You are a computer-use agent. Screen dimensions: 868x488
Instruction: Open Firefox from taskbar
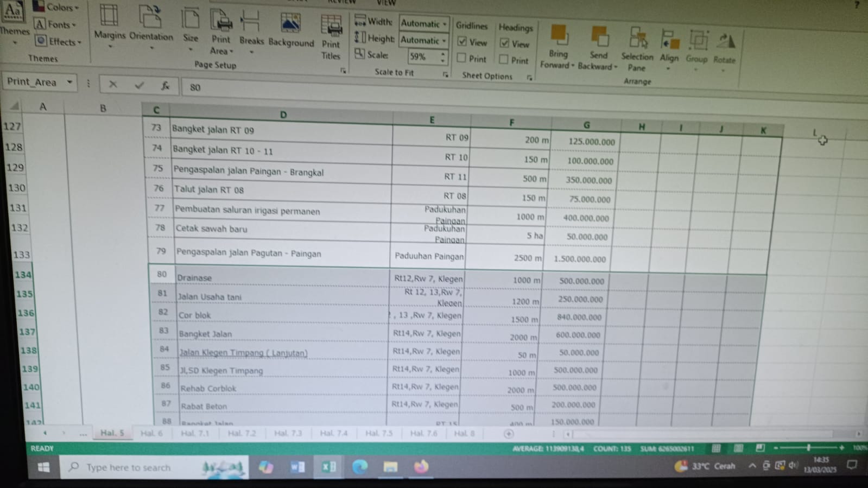coord(421,467)
